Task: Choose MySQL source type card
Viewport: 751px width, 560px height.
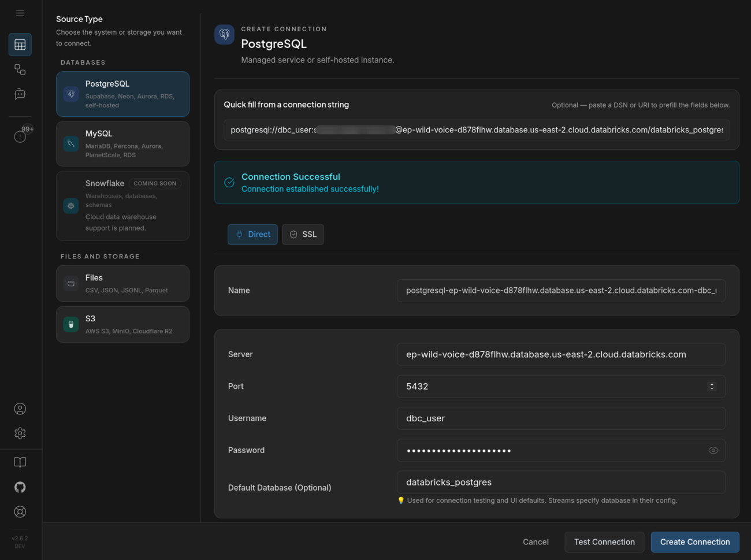Action: (x=122, y=144)
